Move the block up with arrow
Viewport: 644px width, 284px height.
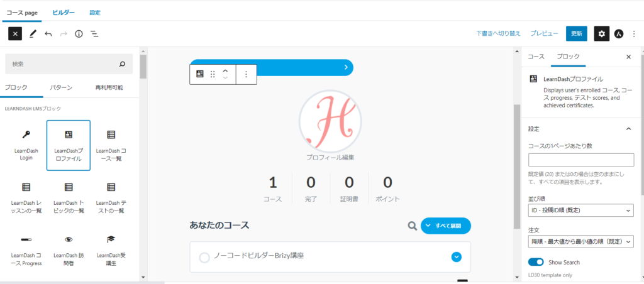tap(225, 71)
